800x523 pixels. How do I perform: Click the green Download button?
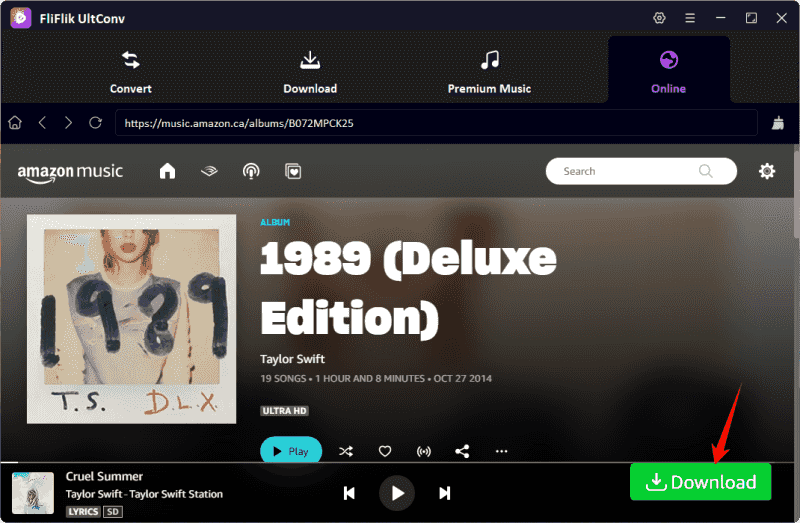click(700, 482)
